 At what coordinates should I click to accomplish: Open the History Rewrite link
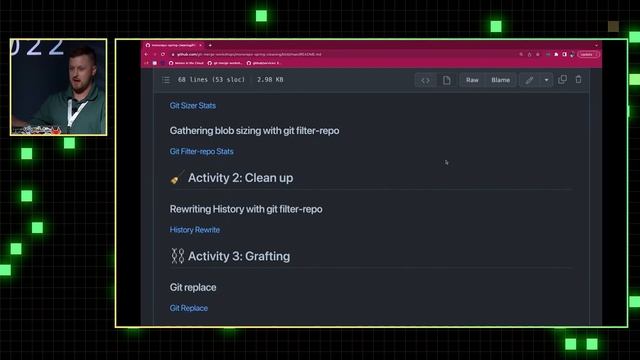tap(195, 230)
